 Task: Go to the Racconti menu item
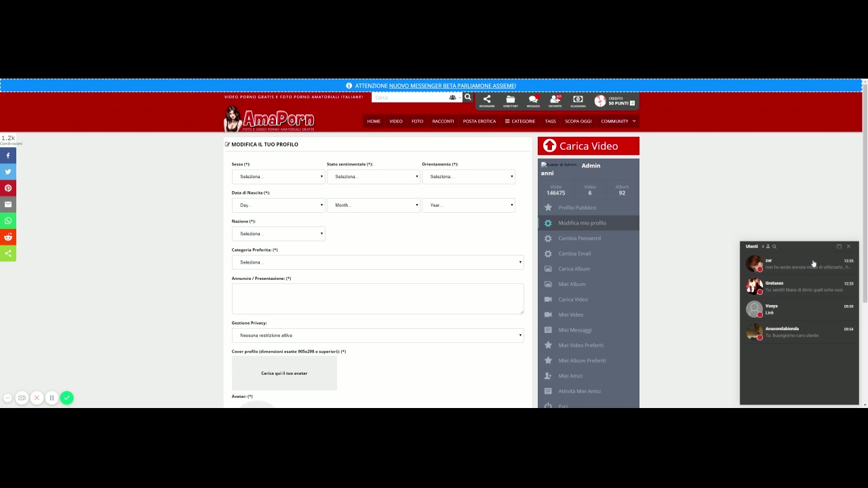[x=443, y=121]
